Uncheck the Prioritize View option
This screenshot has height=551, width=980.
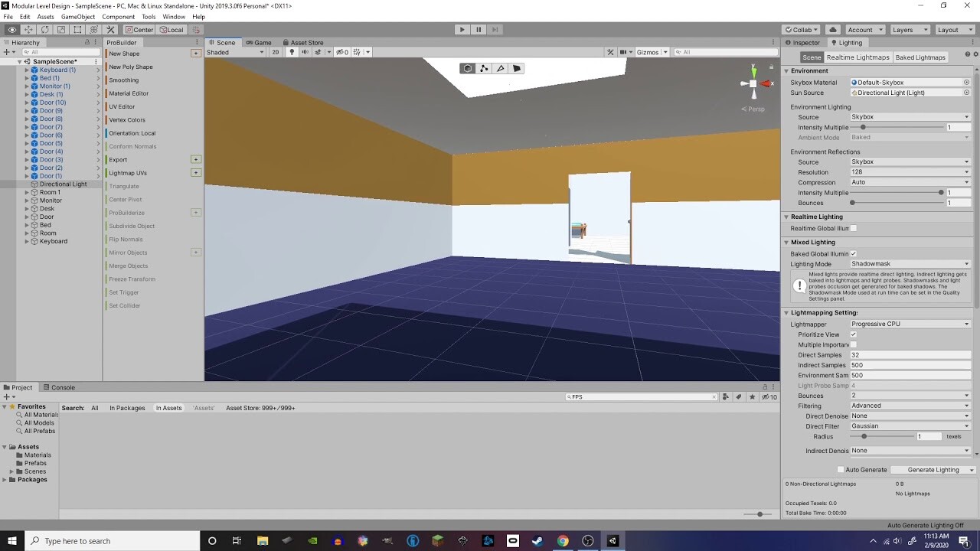coord(853,334)
